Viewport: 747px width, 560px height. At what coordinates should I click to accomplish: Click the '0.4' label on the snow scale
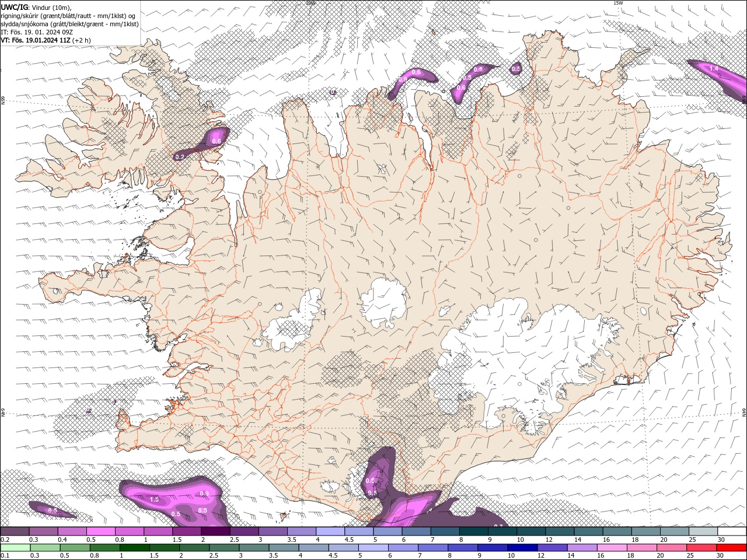62,540
